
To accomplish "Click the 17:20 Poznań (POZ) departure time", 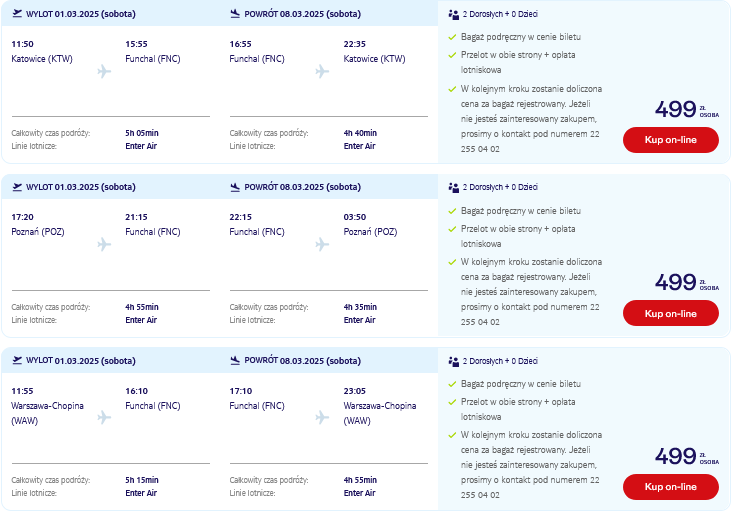I will [x=22, y=217].
